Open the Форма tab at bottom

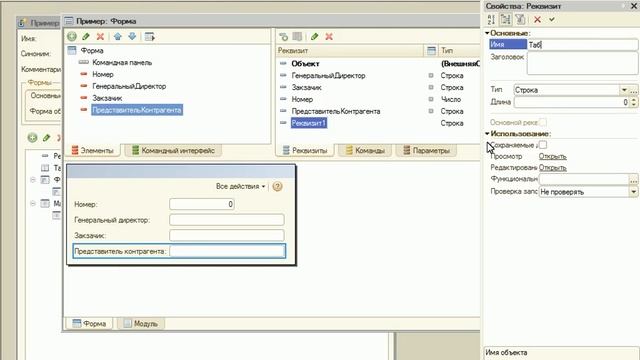pos(89,324)
